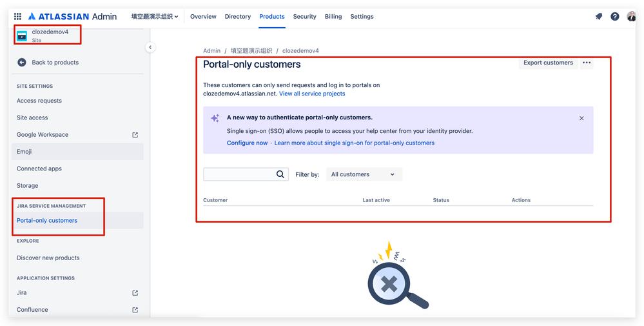Click the Back to products arrow icon

point(22,63)
